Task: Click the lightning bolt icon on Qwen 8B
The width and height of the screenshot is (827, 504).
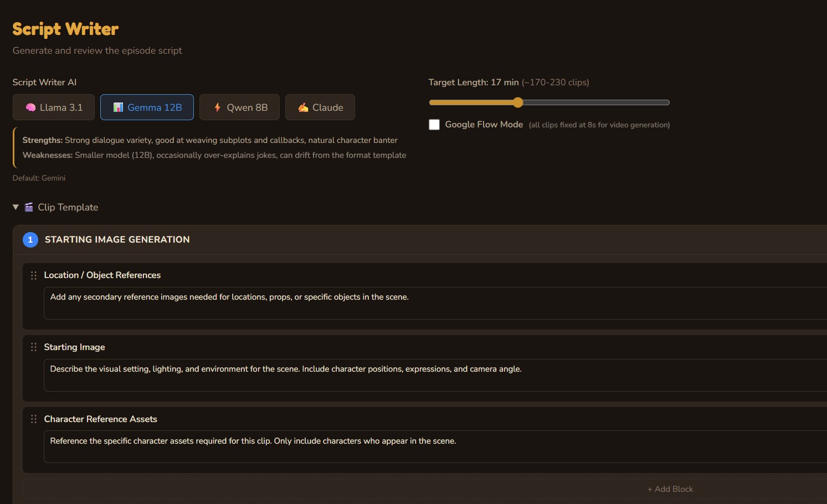Action: pyautogui.click(x=218, y=107)
